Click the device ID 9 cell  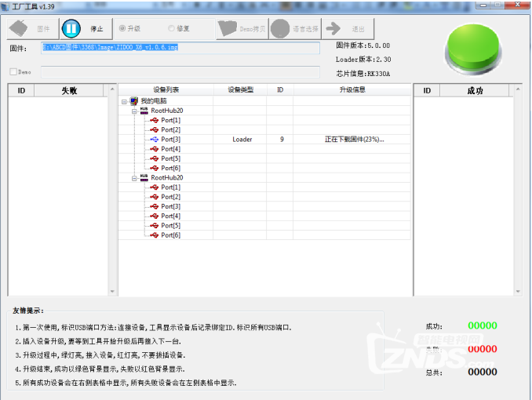point(282,139)
